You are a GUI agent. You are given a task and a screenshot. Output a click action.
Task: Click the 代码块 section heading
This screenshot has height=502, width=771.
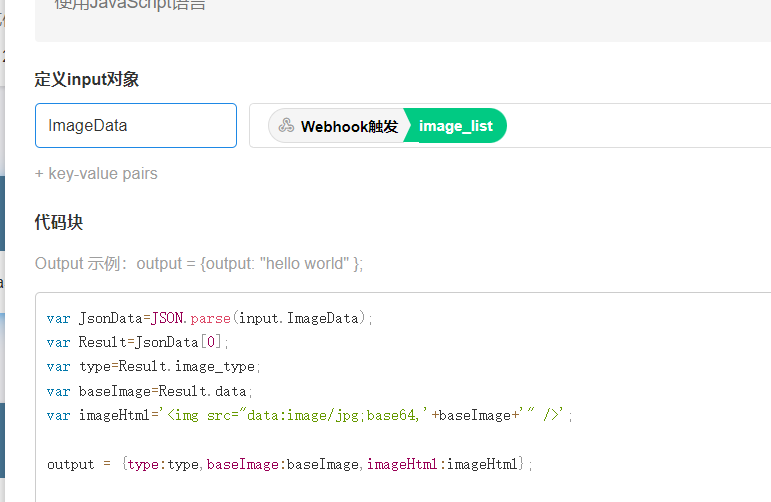tap(59, 222)
